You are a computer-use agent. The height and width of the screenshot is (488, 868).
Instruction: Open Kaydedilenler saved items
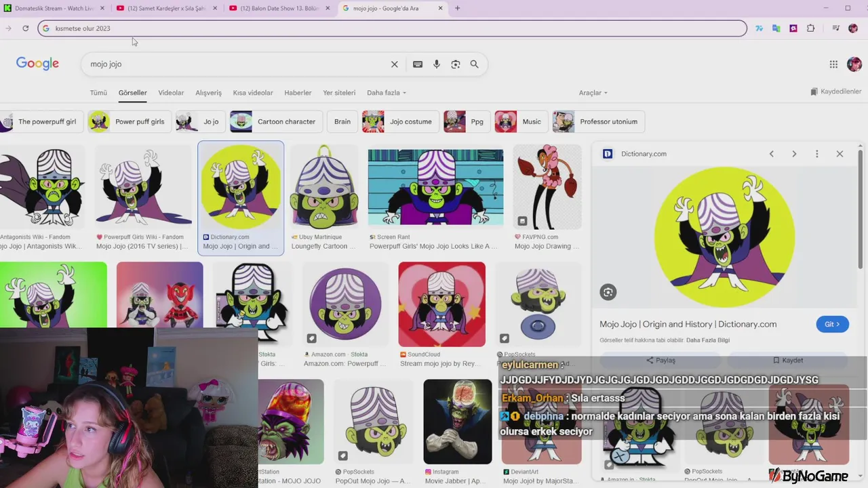point(835,91)
